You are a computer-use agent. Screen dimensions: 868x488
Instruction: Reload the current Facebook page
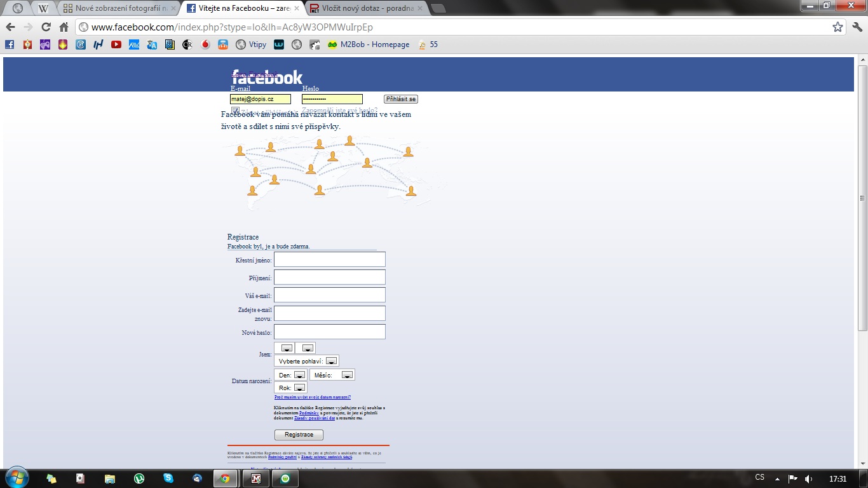46,27
